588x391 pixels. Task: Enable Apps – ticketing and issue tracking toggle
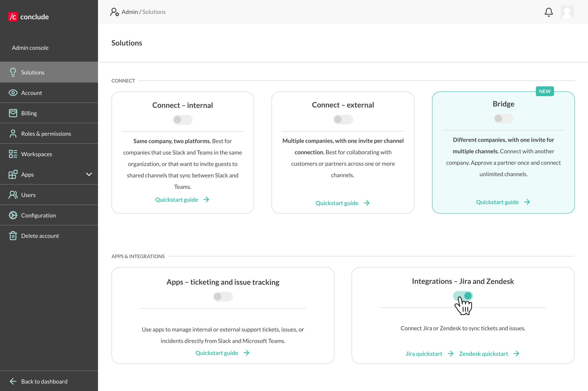[223, 297]
